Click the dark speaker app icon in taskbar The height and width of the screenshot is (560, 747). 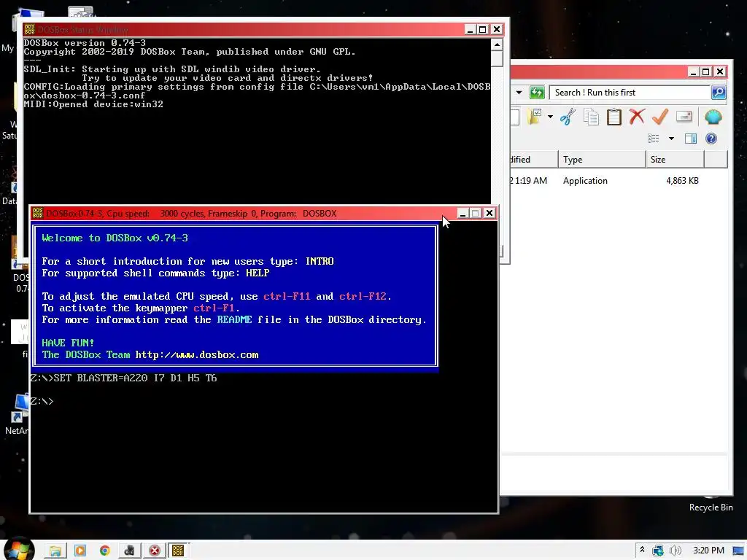pos(130,551)
